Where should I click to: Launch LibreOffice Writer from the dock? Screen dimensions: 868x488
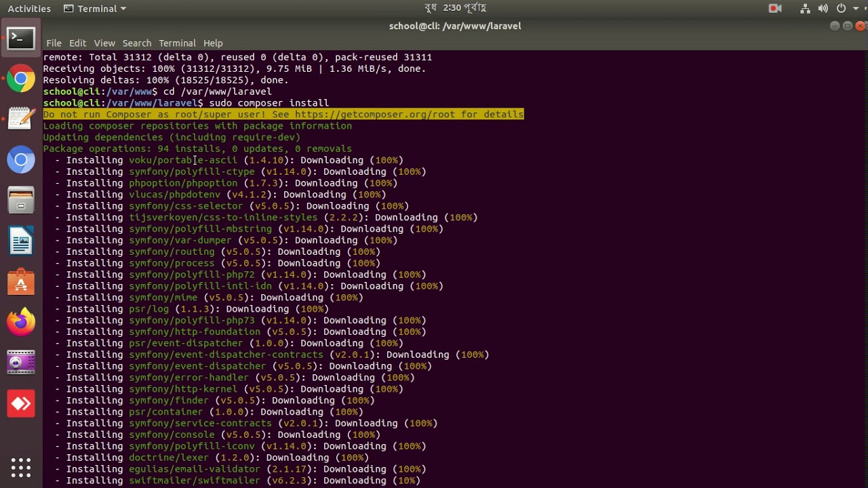[x=21, y=241]
